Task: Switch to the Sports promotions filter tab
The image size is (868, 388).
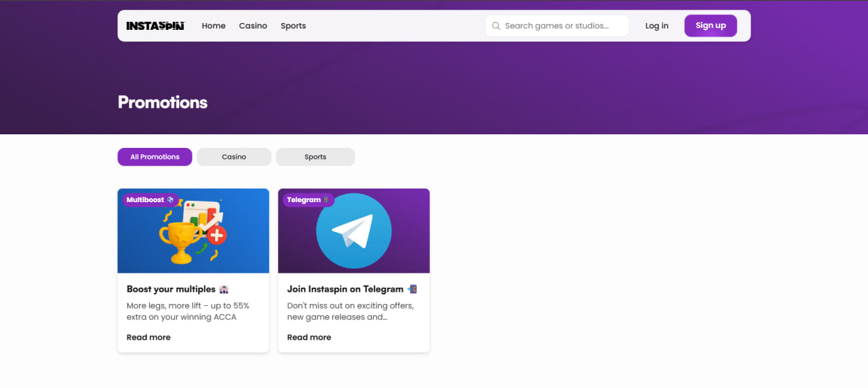Action: tap(315, 157)
